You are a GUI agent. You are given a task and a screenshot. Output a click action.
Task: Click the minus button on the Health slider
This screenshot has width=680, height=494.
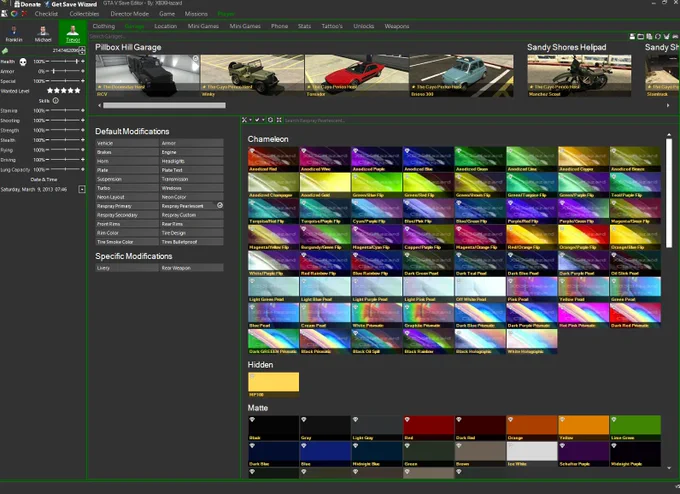pyautogui.click(x=48, y=62)
